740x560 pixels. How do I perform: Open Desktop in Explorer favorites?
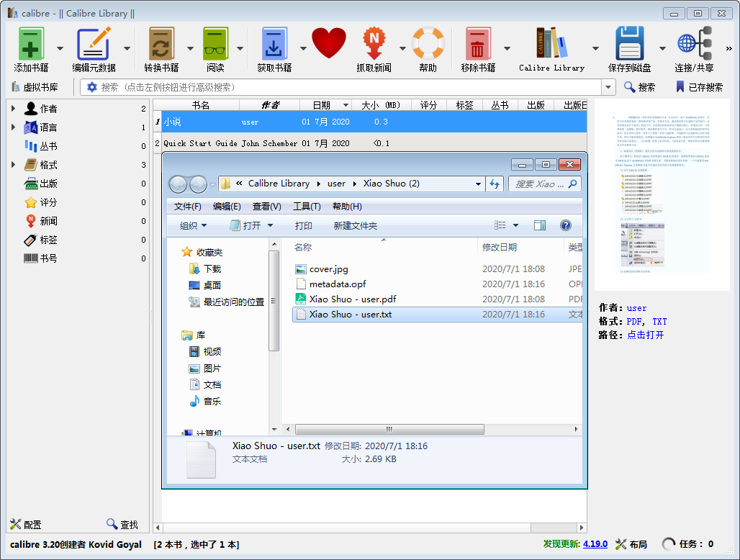tap(205, 286)
